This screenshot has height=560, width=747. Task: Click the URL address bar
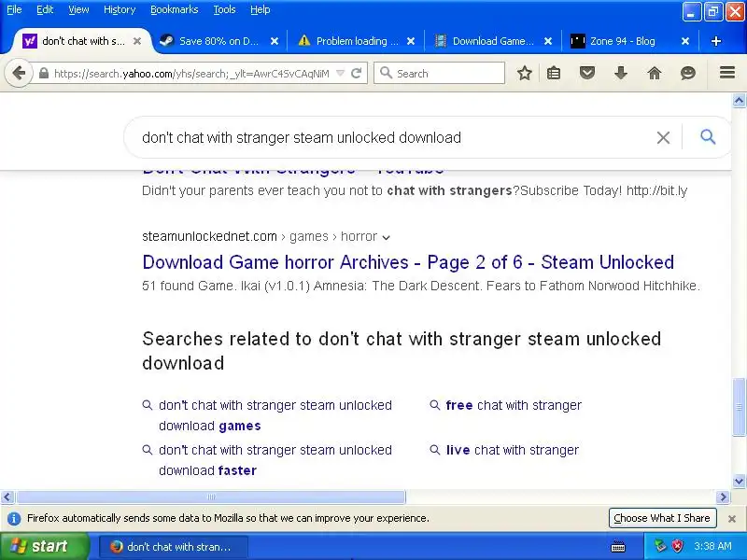click(x=191, y=74)
